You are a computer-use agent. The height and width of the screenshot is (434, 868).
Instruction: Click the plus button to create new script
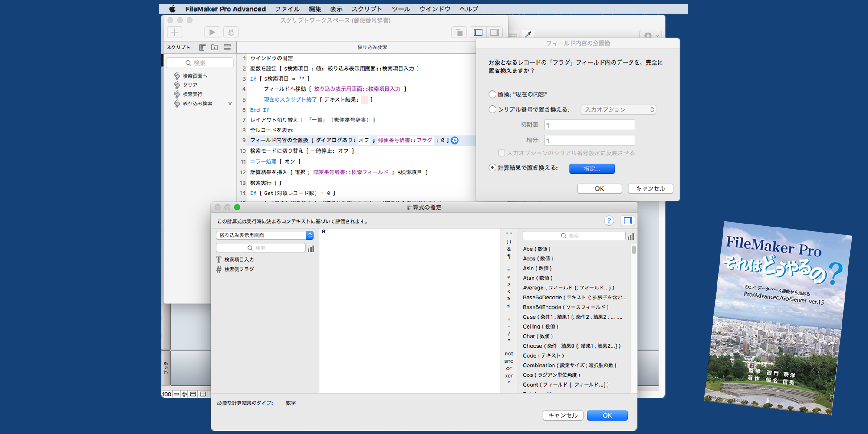tap(174, 32)
